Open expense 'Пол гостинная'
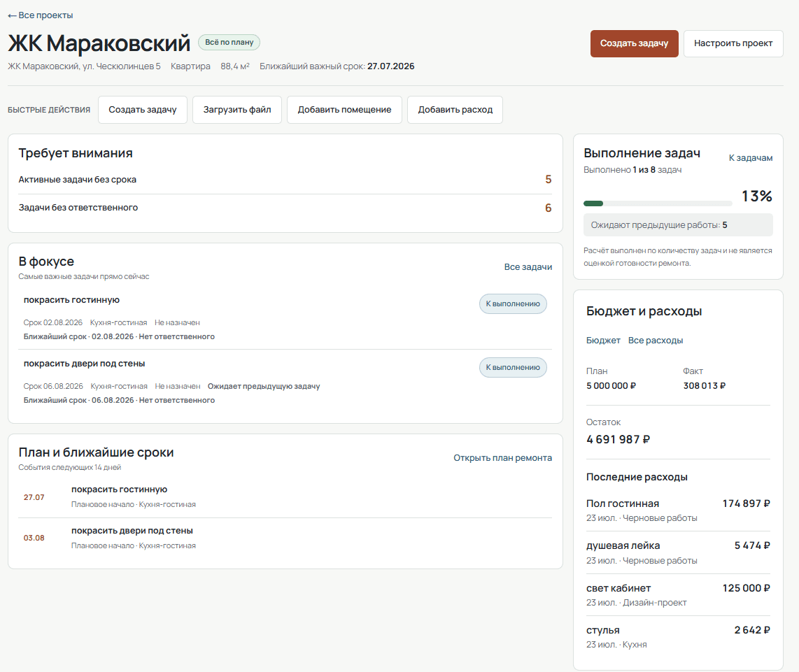 pos(678,510)
